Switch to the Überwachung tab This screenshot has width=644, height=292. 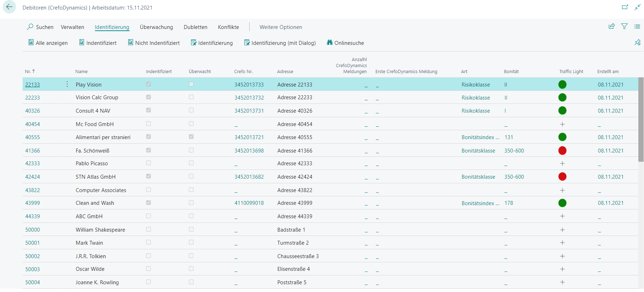click(156, 27)
